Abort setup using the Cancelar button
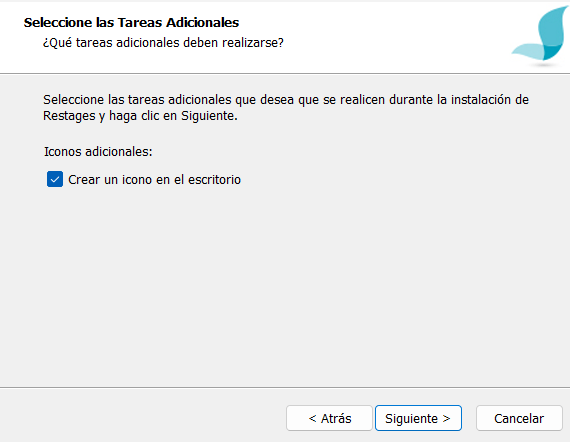The width and height of the screenshot is (570, 442). tap(519, 418)
